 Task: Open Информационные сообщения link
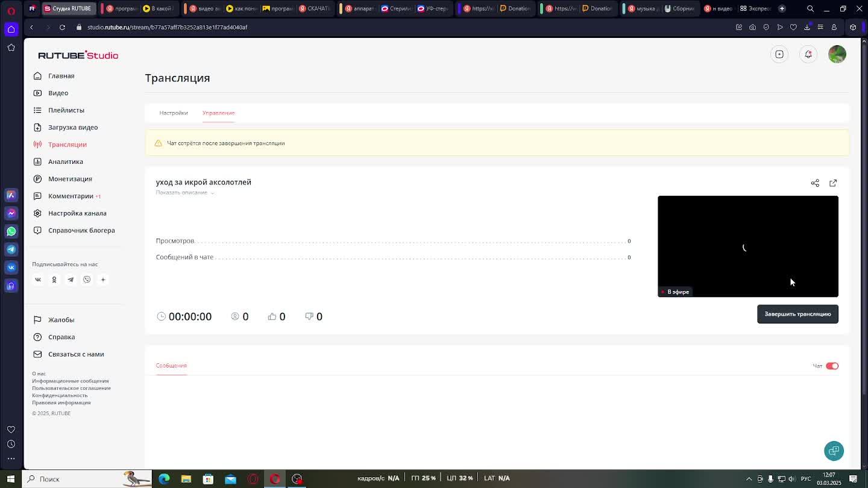[71, 381]
